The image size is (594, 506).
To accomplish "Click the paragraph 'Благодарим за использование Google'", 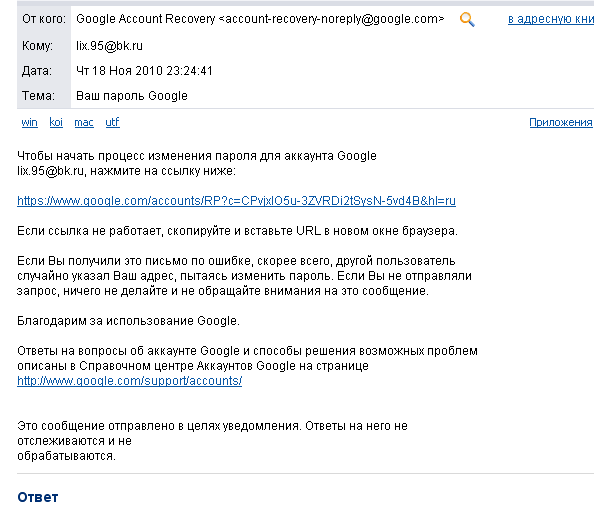I will [128, 321].
